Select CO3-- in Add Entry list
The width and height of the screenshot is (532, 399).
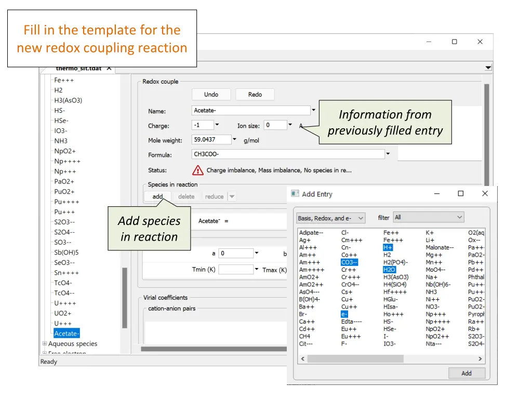pos(349,262)
